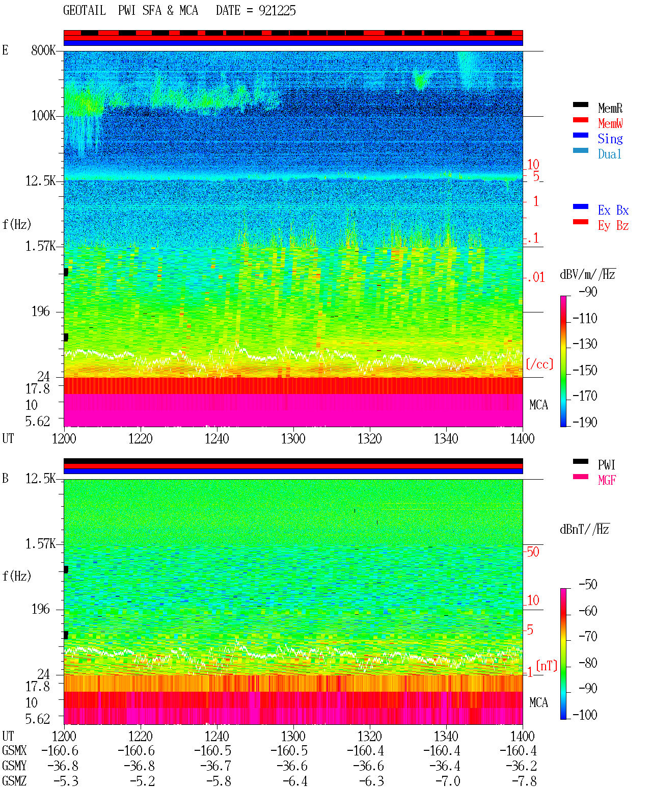
Task: Click the 'GSMZ' row label
Action: 14,781
